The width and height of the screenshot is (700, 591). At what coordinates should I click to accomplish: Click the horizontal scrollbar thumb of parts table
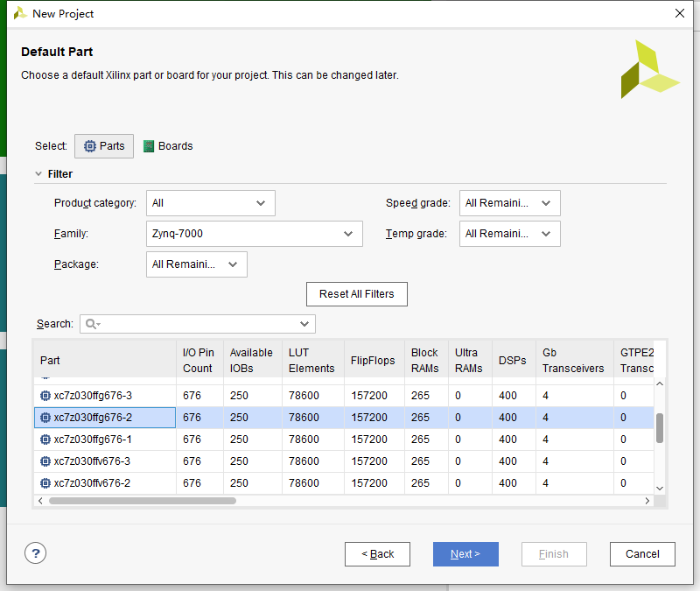coord(143,501)
